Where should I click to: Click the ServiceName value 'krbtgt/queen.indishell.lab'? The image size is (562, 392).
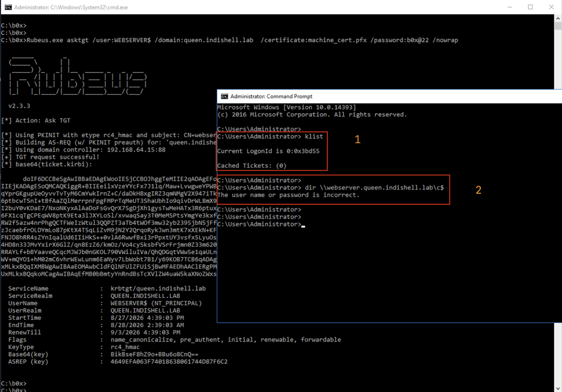158,289
